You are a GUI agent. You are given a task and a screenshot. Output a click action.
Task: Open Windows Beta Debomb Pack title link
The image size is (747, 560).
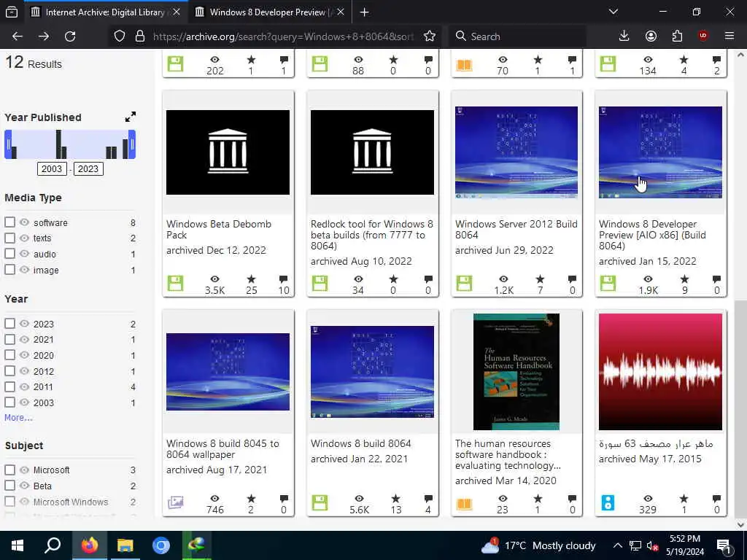click(219, 229)
